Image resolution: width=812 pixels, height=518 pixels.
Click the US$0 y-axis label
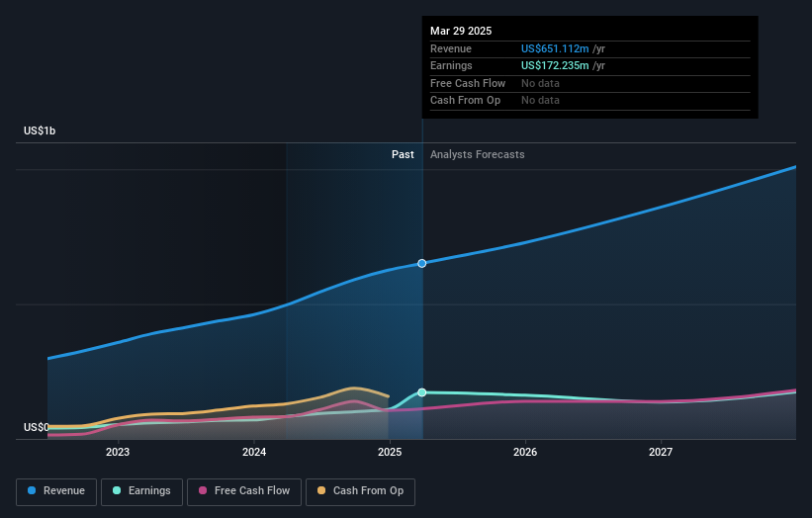(x=37, y=427)
